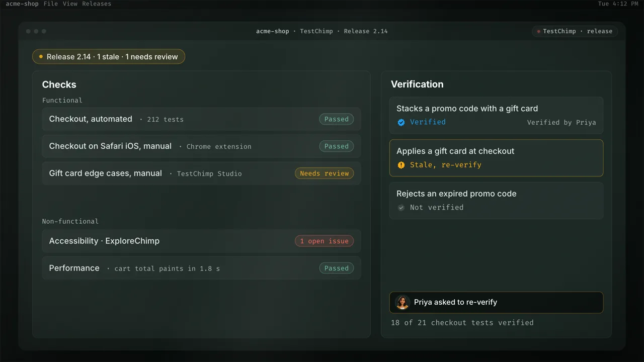644x362 pixels.
Task: Click the TestChimp · release button
Action: click(575, 31)
